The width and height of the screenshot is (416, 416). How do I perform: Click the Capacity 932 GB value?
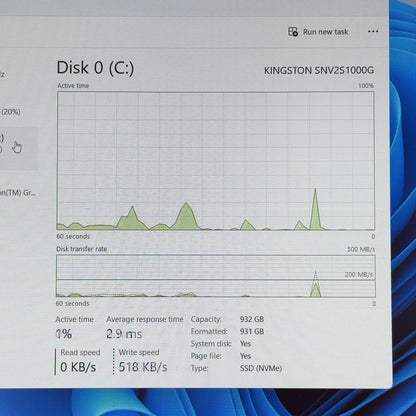pyautogui.click(x=252, y=319)
